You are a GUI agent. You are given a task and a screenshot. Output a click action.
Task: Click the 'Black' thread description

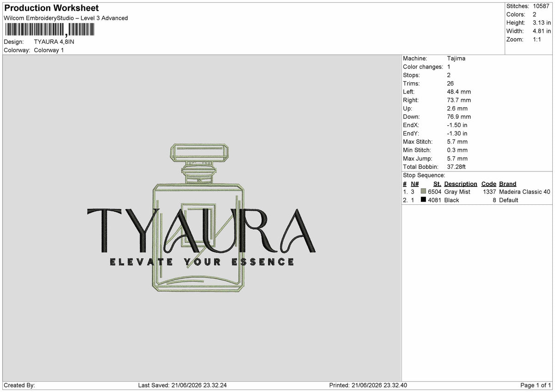(x=451, y=200)
